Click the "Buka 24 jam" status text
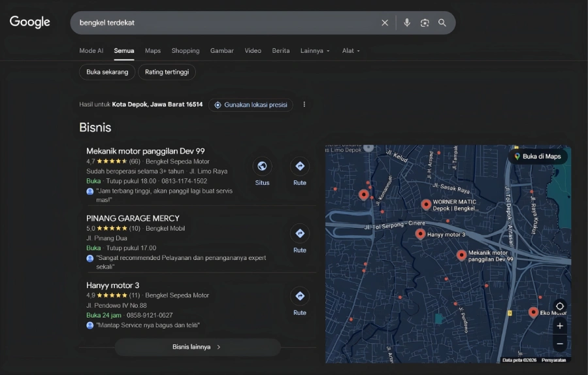Screen dimensions: 588x375 tap(103, 316)
